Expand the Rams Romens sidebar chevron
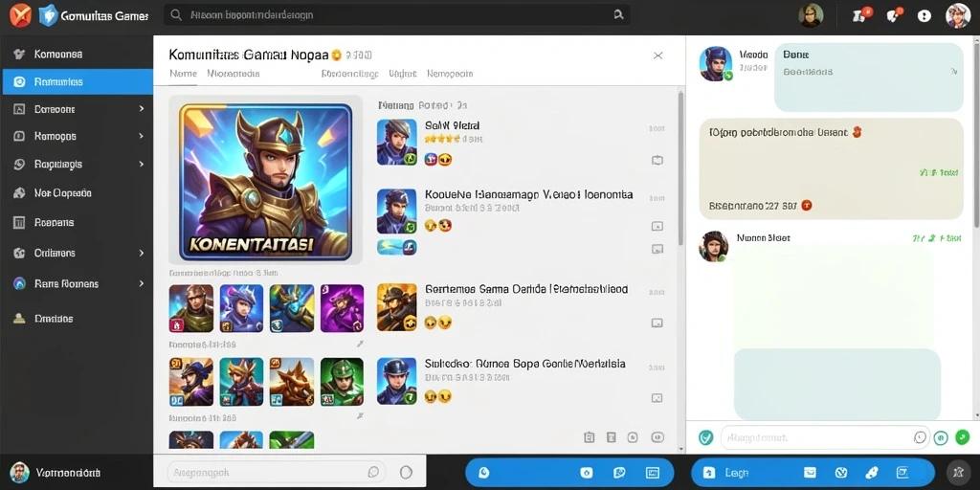The width and height of the screenshot is (980, 490). [142, 283]
